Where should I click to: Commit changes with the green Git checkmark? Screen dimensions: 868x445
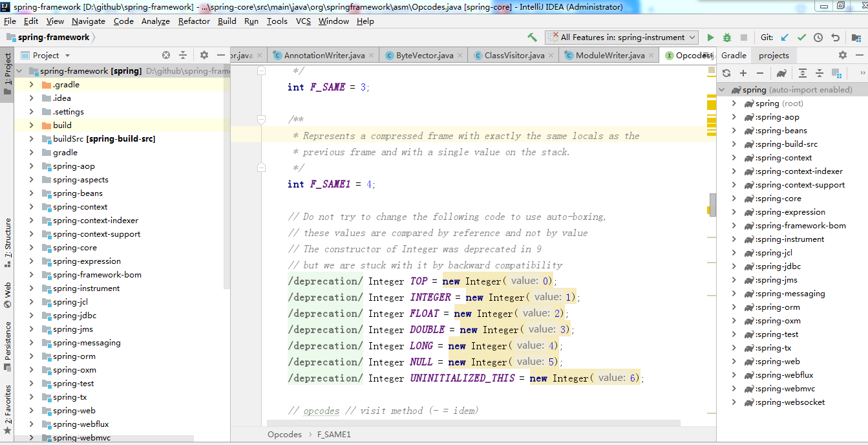tap(801, 38)
